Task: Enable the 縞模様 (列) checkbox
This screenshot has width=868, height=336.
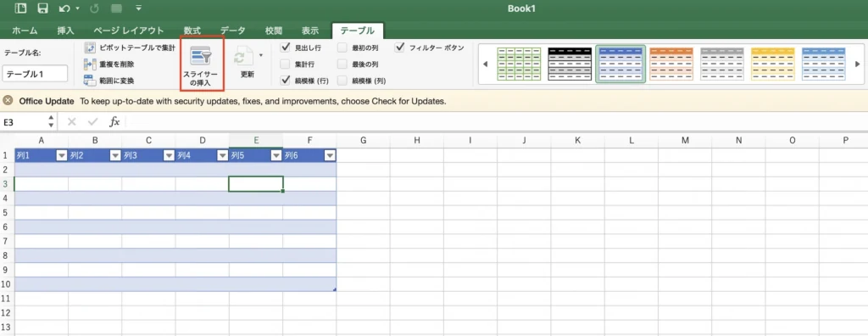Action: pos(342,81)
